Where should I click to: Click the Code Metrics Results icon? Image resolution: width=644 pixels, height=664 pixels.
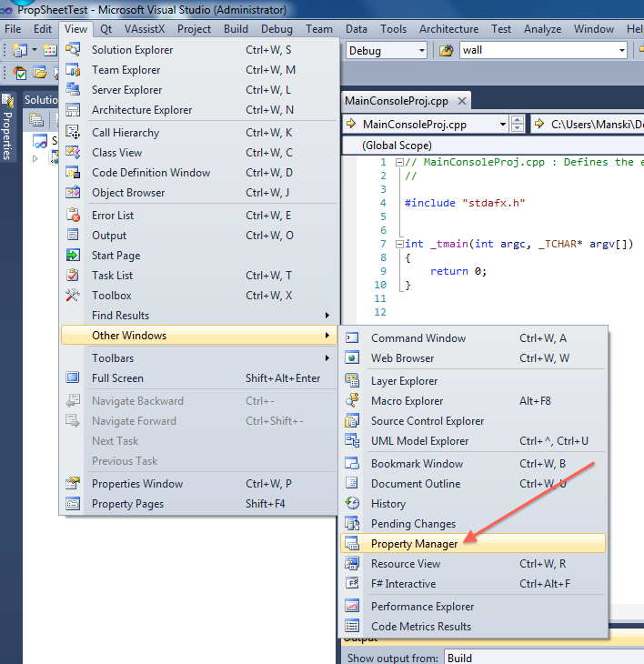(352, 627)
